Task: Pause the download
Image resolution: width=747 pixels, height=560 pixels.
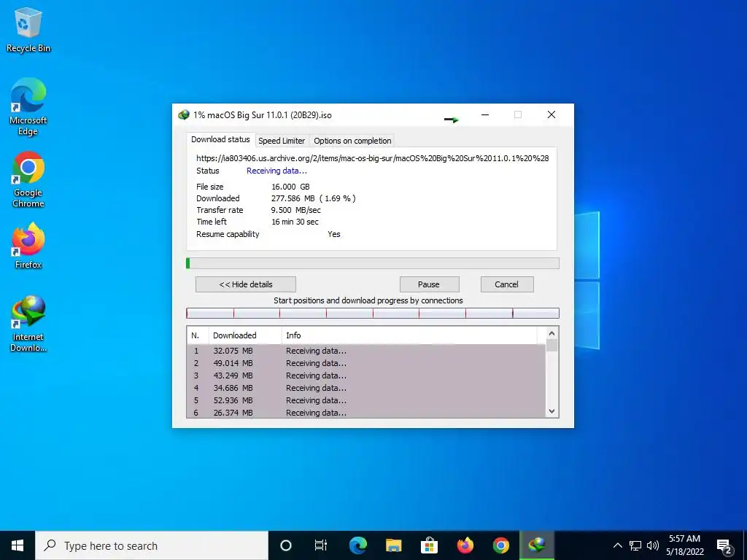Action: pos(429,284)
